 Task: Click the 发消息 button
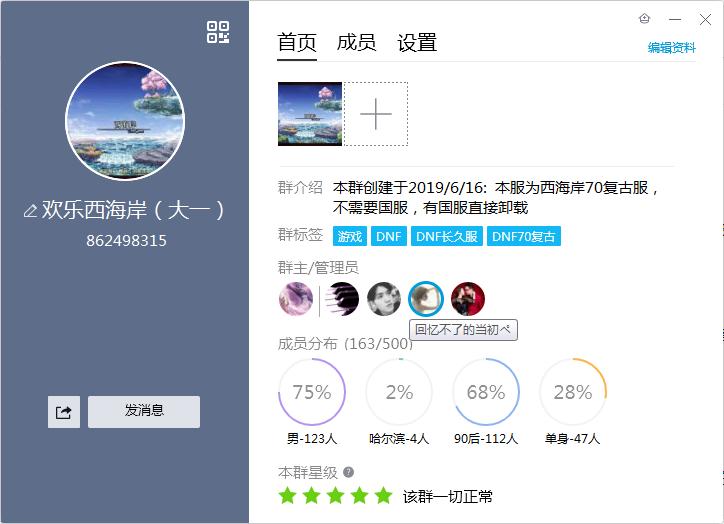click(x=144, y=412)
